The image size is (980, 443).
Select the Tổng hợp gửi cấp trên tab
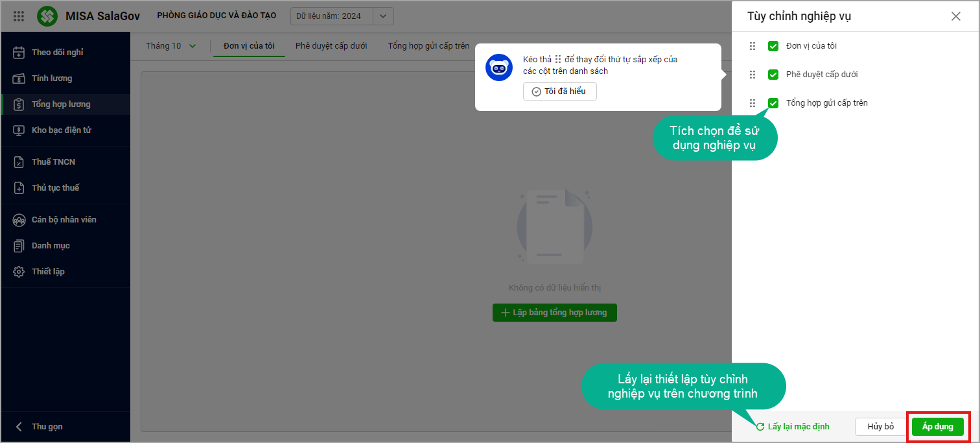click(x=428, y=46)
